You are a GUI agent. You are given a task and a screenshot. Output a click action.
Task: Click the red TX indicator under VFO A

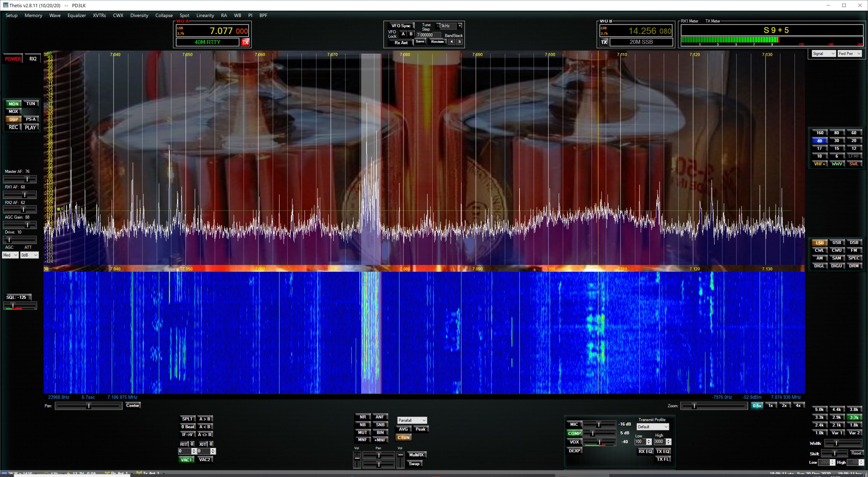pos(245,42)
